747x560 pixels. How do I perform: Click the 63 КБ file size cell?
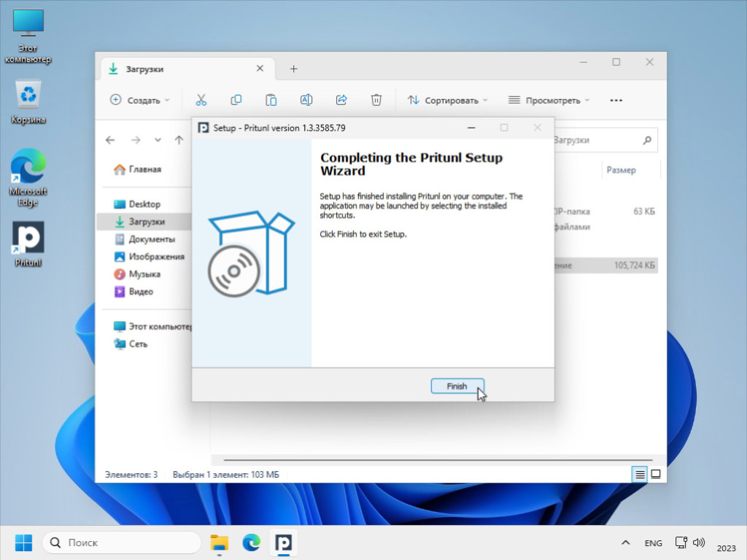coord(644,211)
